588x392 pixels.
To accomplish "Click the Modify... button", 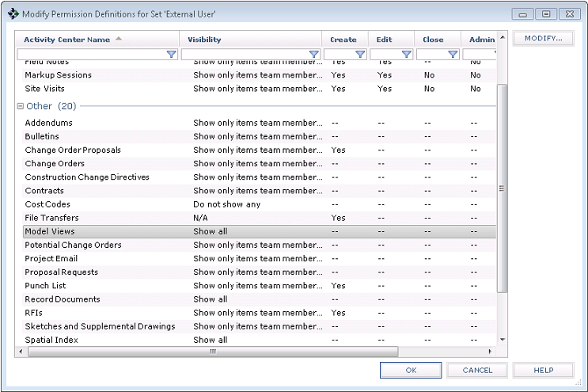I will [543, 38].
